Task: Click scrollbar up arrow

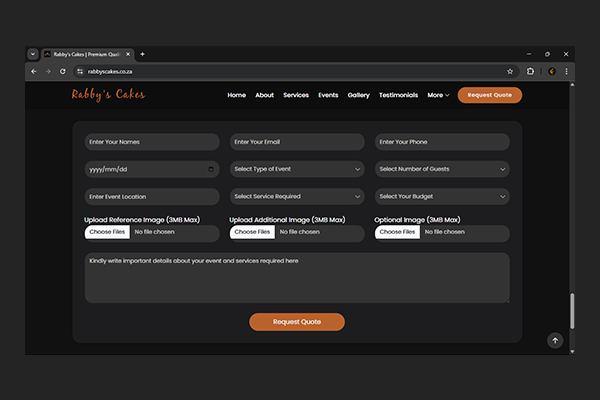Action: coord(572,85)
